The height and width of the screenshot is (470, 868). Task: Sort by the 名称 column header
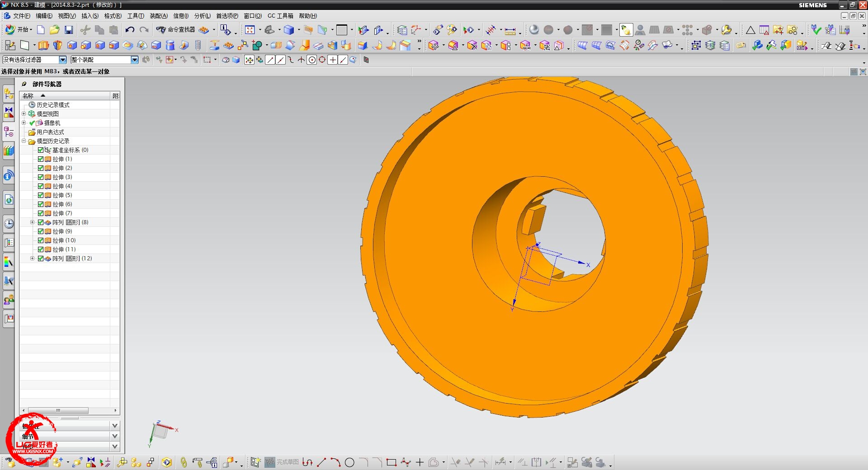[65, 96]
